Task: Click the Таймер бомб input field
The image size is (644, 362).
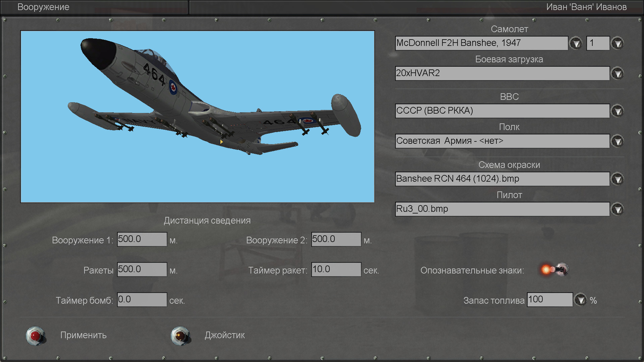Action: [x=142, y=300]
